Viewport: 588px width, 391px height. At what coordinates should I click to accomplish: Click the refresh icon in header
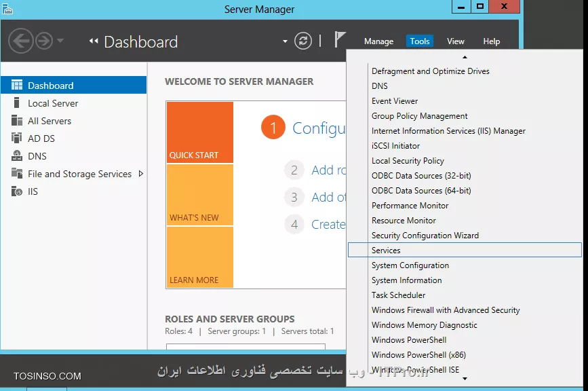click(x=303, y=41)
